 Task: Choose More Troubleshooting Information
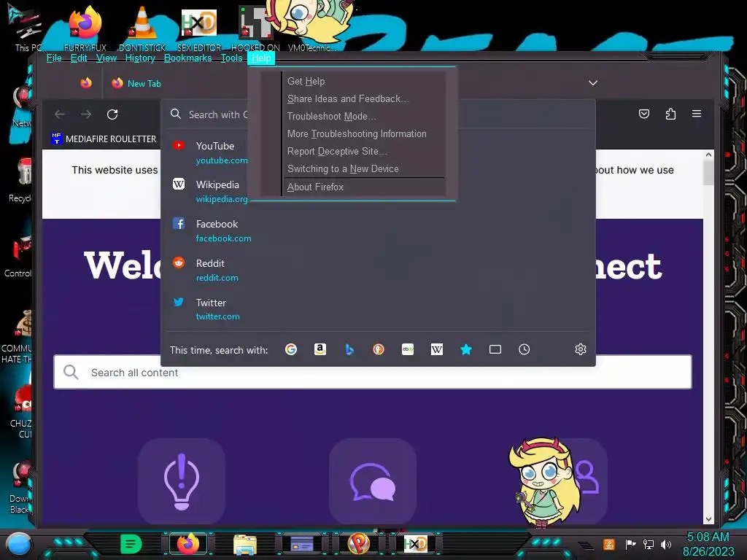[x=365, y=134]
